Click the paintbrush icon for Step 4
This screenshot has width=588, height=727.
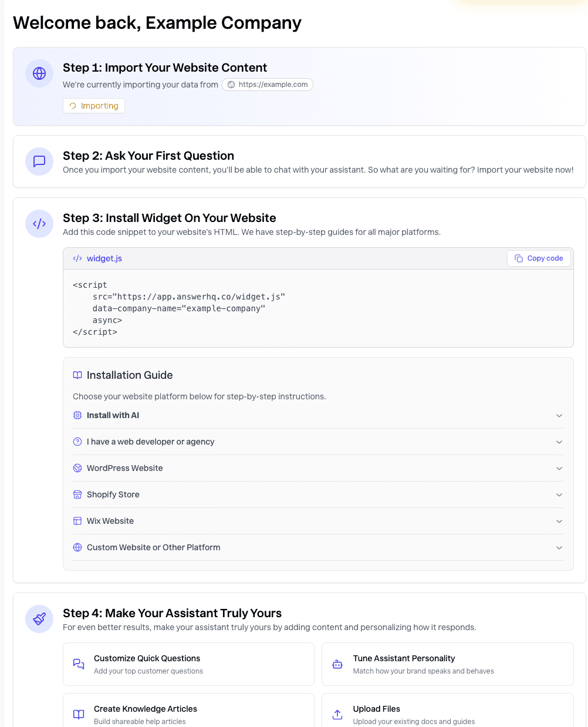(x=39, y=619)
